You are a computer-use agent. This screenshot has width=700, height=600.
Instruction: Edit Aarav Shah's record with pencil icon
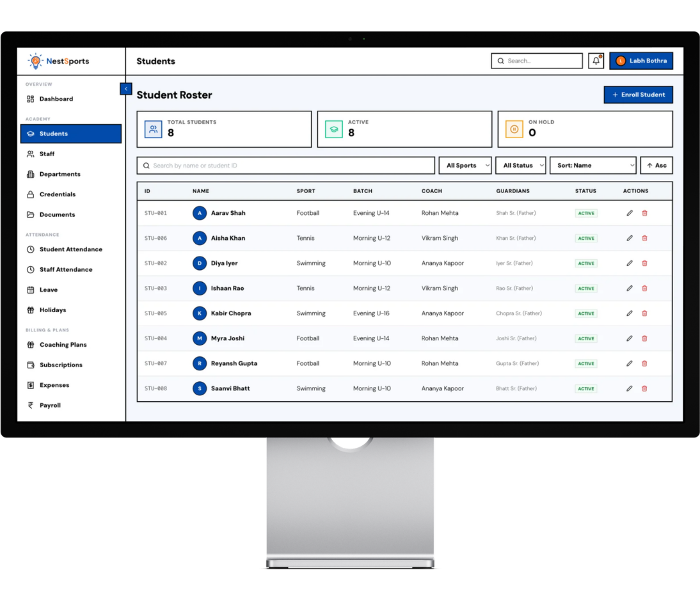pos(630,213)
